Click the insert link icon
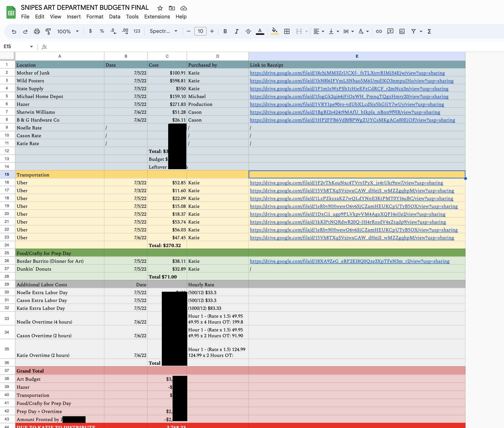Image resolution: width=504 pixels, height=428 pixels. point(379,31)
